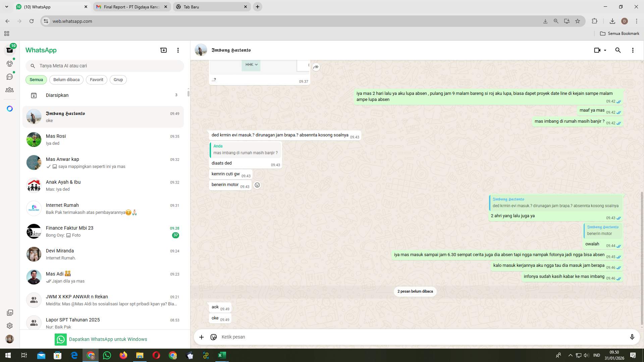The height and width of the screenshot is (362, 644).
Task: Open the HHK dropdown inside the message
Action: [251, 64]
